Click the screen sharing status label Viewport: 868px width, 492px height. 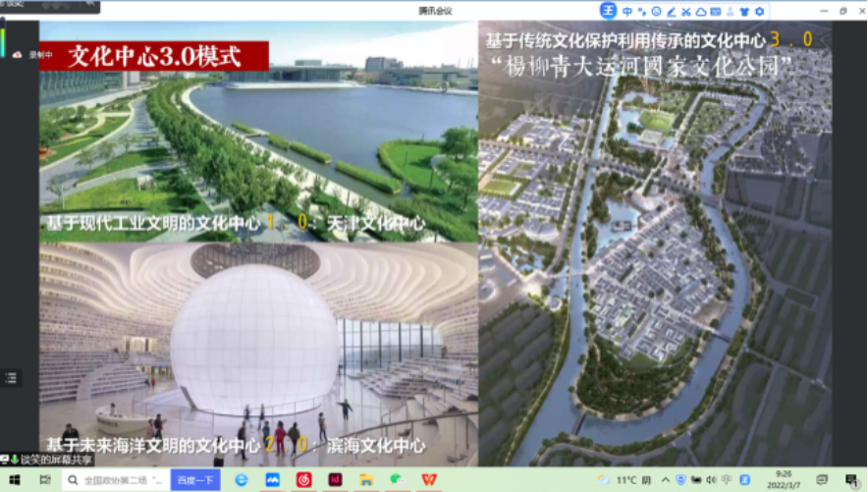click(52, 459)
